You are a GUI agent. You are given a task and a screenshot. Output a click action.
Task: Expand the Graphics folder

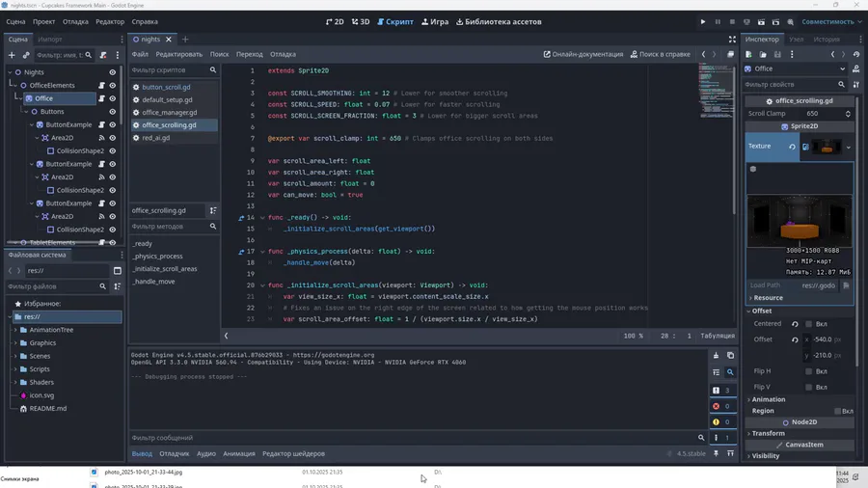tap(15, 343)
